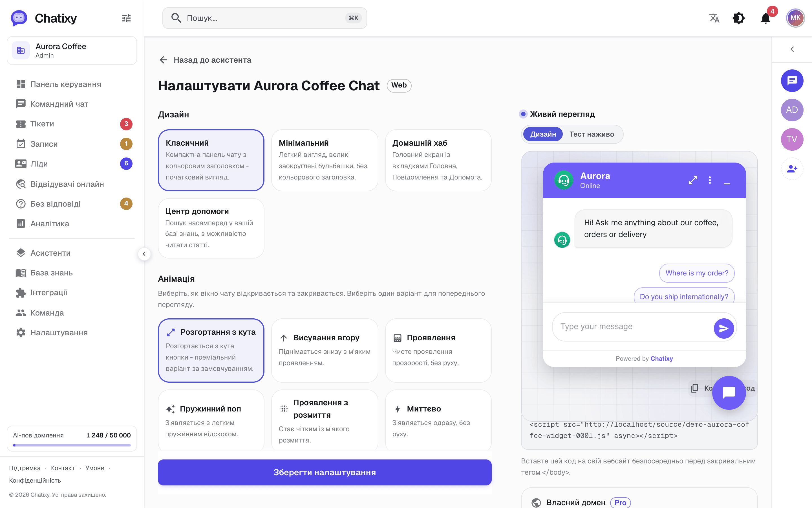
Task: Click the search magnifier icon
Action: pos(176,18)
